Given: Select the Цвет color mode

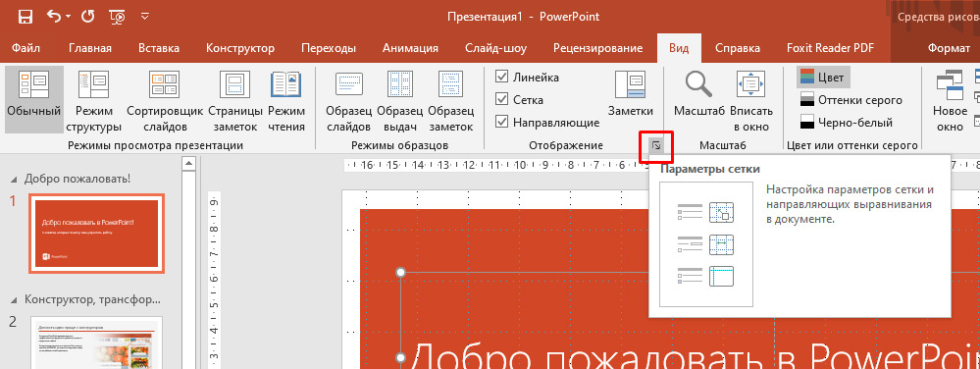Looking at the screenshot, I should pyautogui.click(x=823, y=78).
